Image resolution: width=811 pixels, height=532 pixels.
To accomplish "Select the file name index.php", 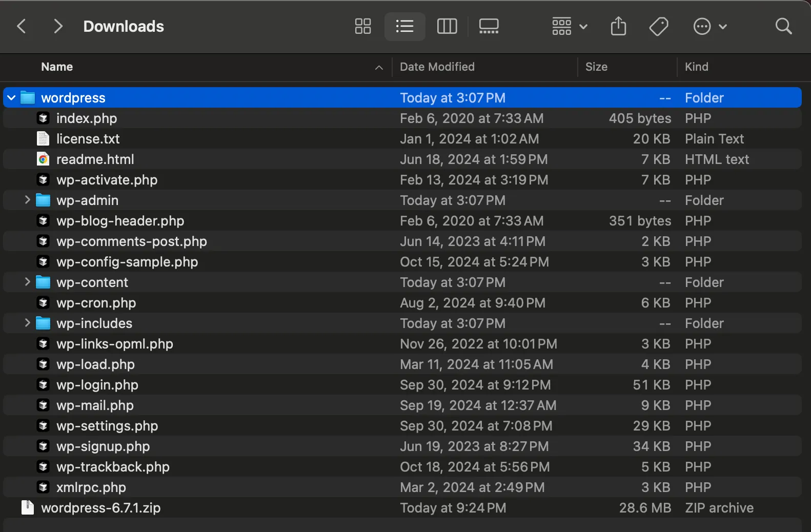I will 87,118.
